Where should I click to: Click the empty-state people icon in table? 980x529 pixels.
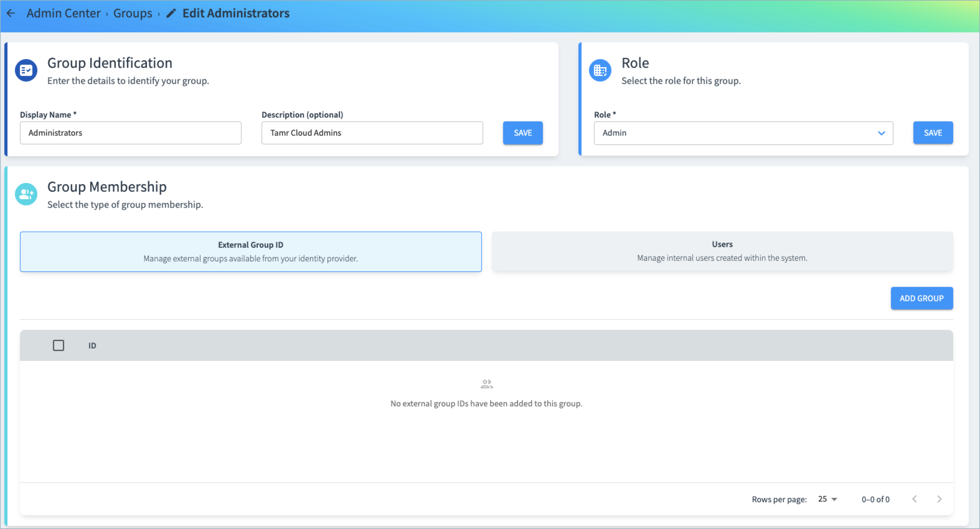coord(487,384)
